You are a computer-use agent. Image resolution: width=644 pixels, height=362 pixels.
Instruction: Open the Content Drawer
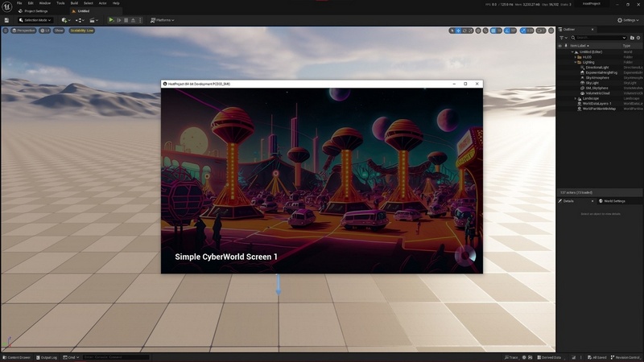(18, 357)
